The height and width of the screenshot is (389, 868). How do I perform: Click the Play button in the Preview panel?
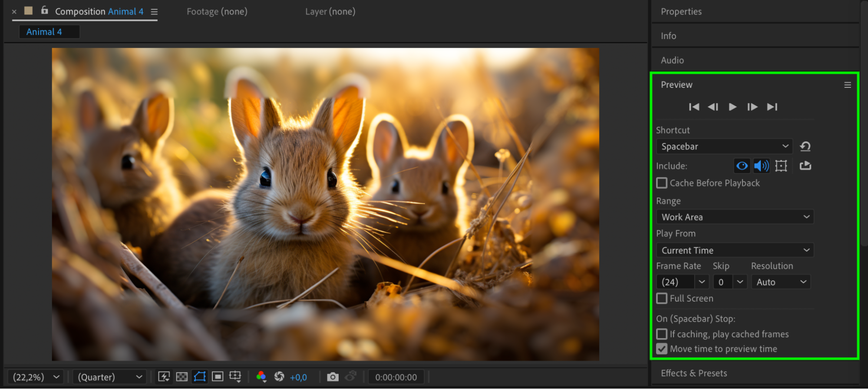click(733, 107)
